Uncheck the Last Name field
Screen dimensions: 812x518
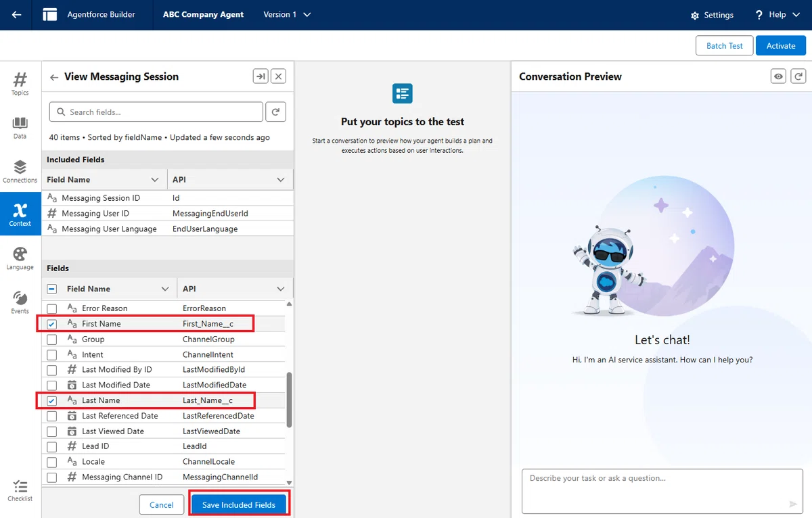point(52,400)
